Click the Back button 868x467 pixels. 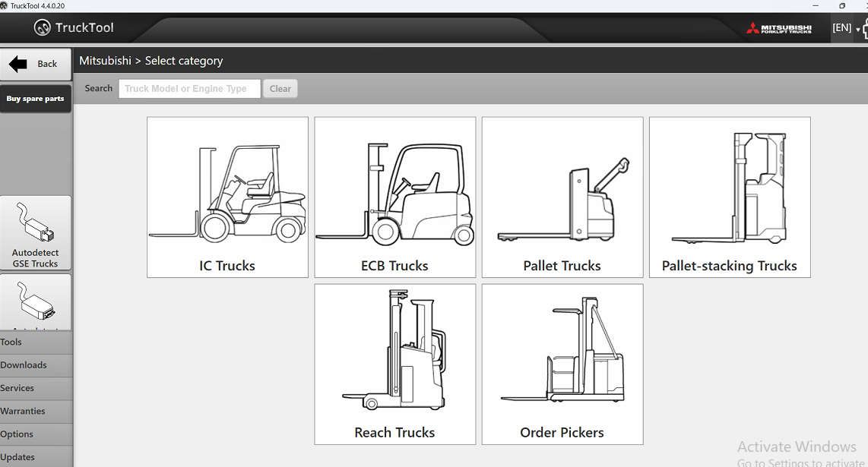[x=35, y=63]
